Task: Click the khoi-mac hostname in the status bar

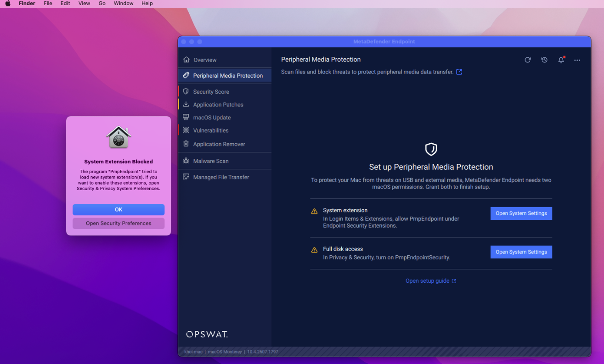Action: pyautogui.click(x=194, y=352)
